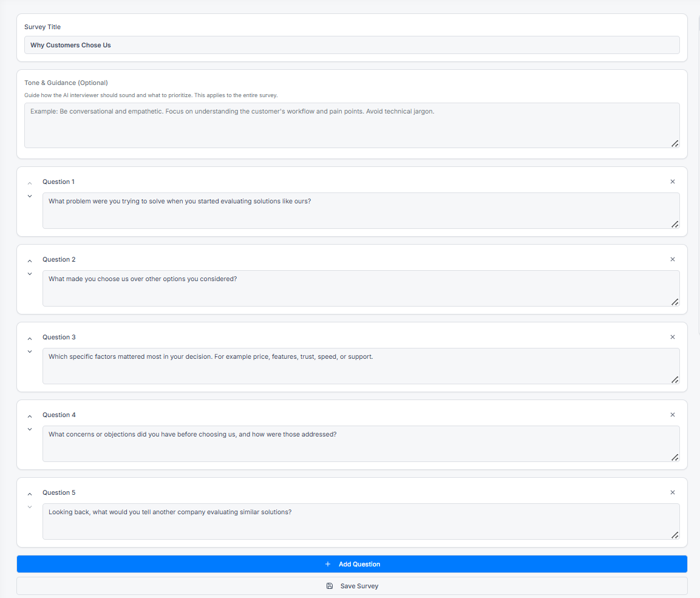Move Question 2 up with arrow

coord(30,261)
